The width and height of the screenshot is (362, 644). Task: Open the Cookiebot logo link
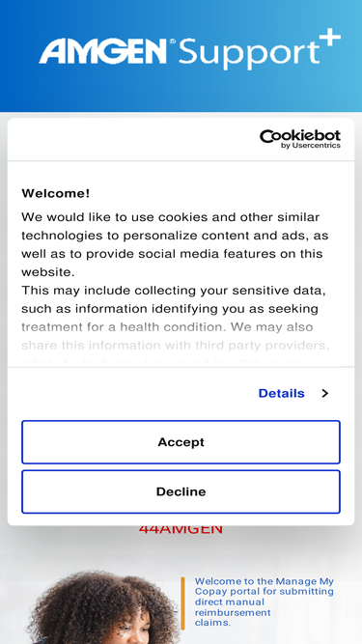coord(300,139)
